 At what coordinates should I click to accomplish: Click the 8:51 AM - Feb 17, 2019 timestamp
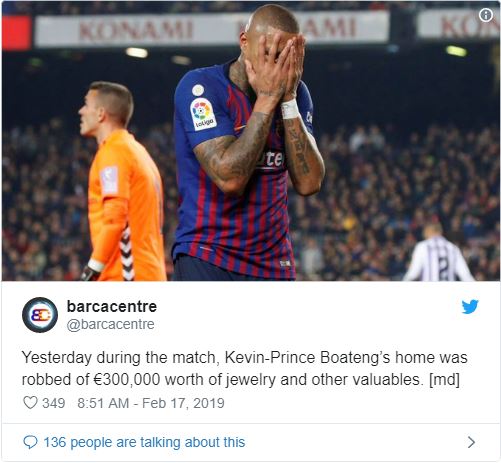(151, 403)
